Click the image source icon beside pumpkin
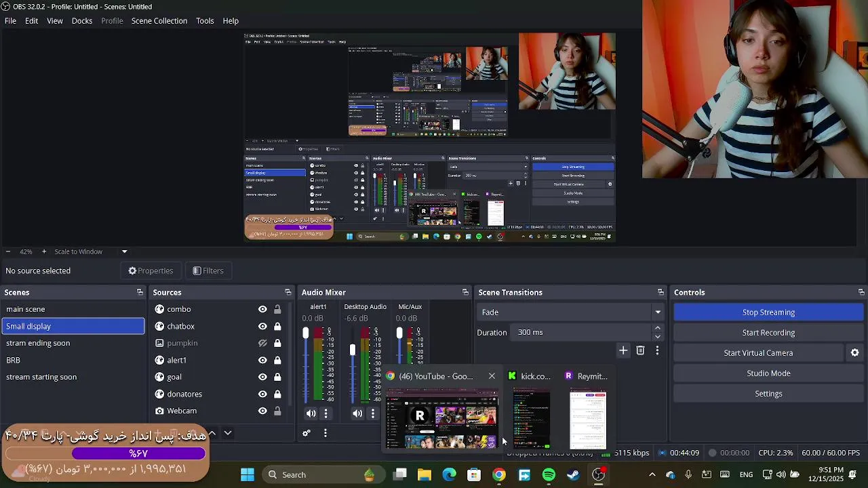This screenshot has height=488, width=868. pyautogui.click(x=159, y=343)
